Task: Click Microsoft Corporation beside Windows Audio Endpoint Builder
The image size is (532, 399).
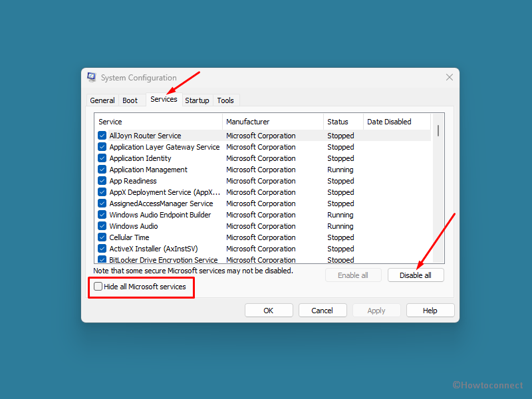Action: pos(261,215)
